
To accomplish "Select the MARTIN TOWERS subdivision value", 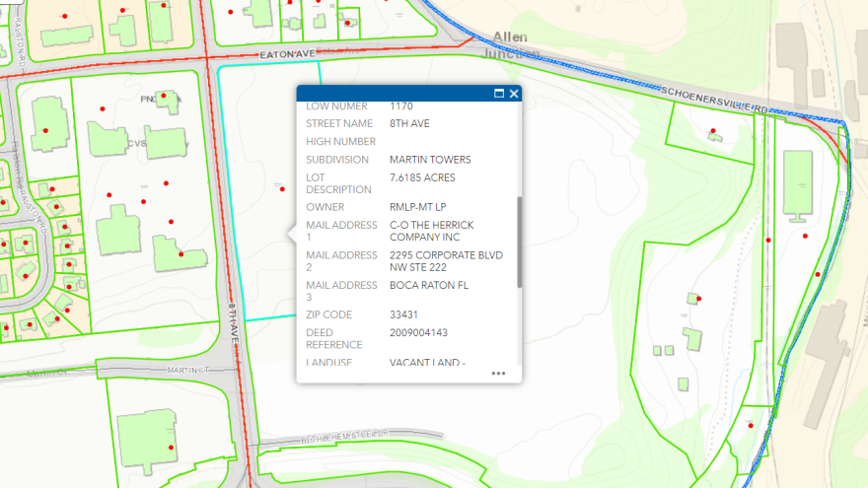I will point(430,160).
